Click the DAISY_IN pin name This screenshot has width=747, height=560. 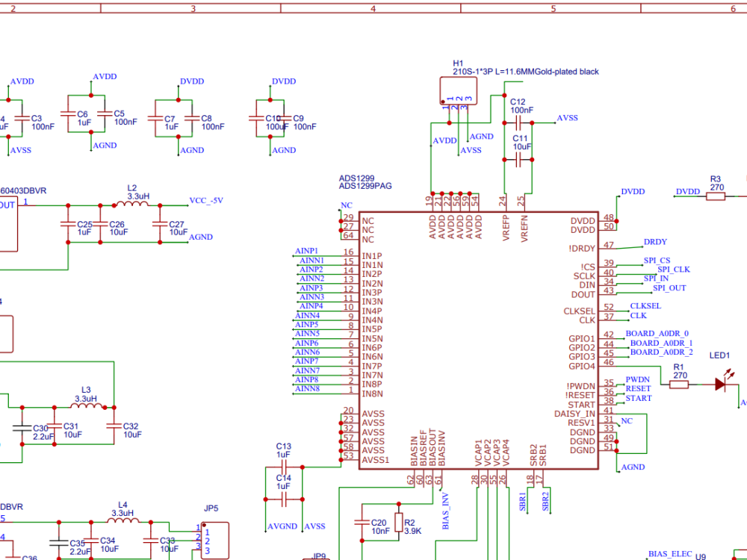[574, 414]
